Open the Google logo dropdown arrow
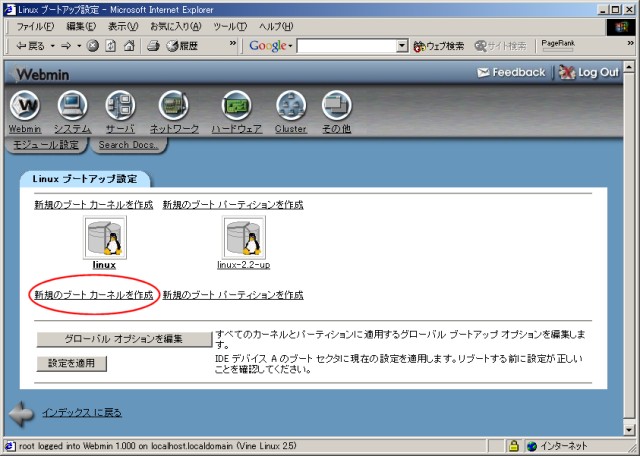Viewport: 640px width, 456px height. click(x=290, y=46)
